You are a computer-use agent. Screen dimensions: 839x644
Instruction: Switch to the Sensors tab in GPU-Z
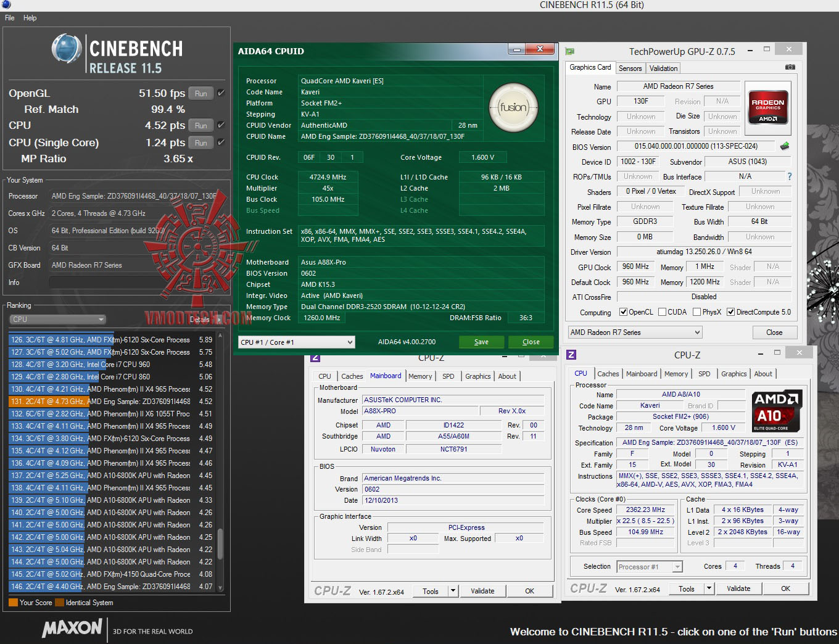point(630,68)
